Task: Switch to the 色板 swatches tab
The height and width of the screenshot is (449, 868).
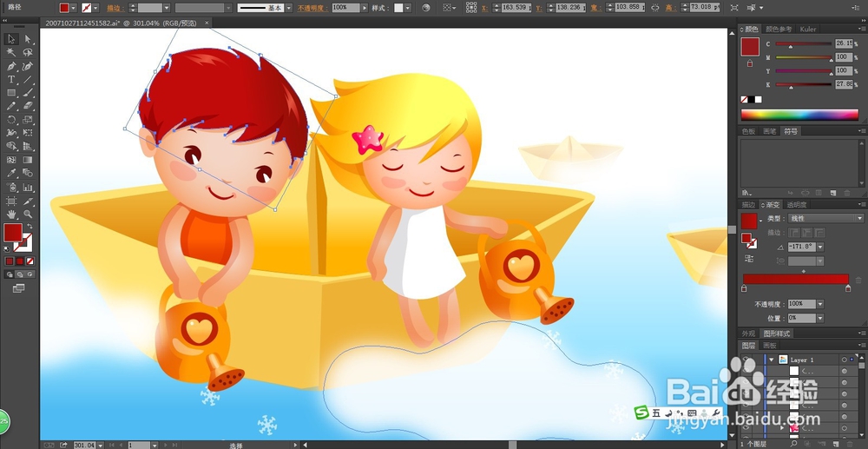Action: [x=748, y=131]
